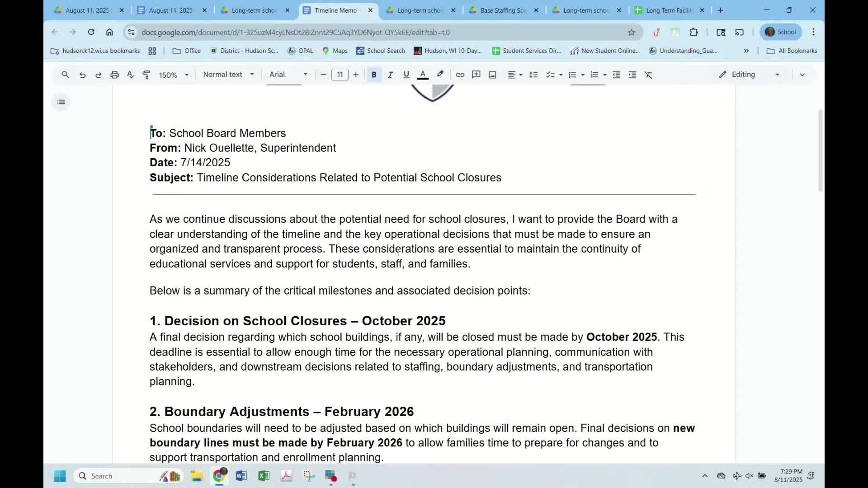Toggle underline formatting
Viewport: 868px width, 488px height.
coord(406,75)
